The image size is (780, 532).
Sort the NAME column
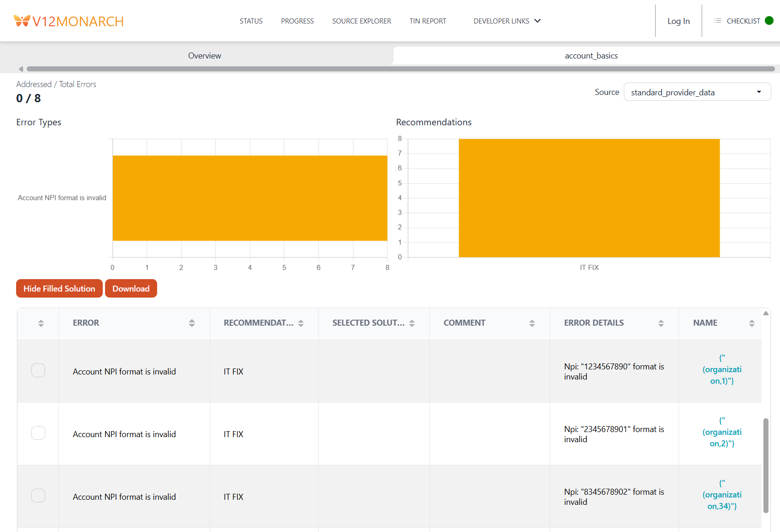pos(753,323)
